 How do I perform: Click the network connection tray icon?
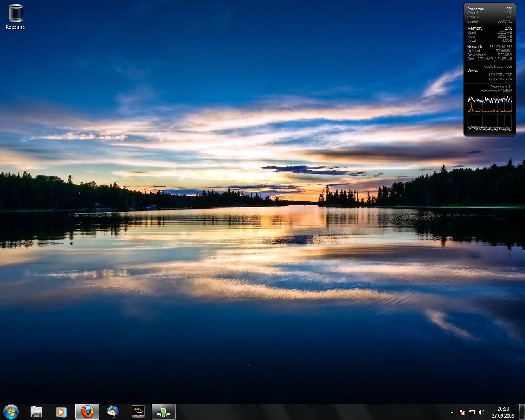tap(472, 412)
